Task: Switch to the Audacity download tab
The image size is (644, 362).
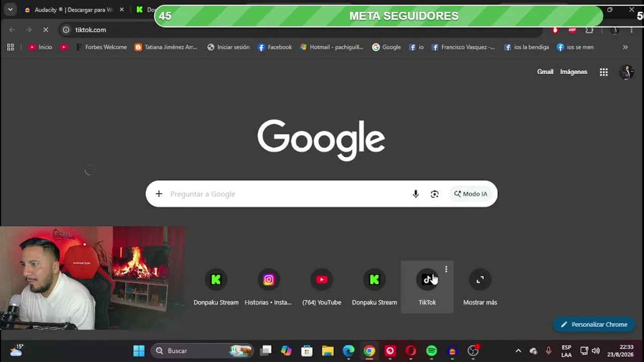Action: [x=74, y=10]
